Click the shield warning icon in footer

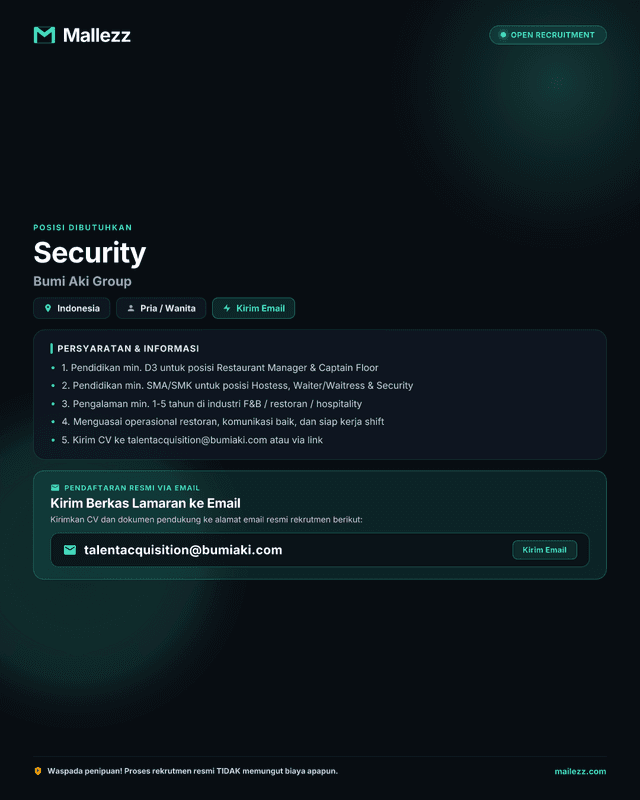coord(38,771)
